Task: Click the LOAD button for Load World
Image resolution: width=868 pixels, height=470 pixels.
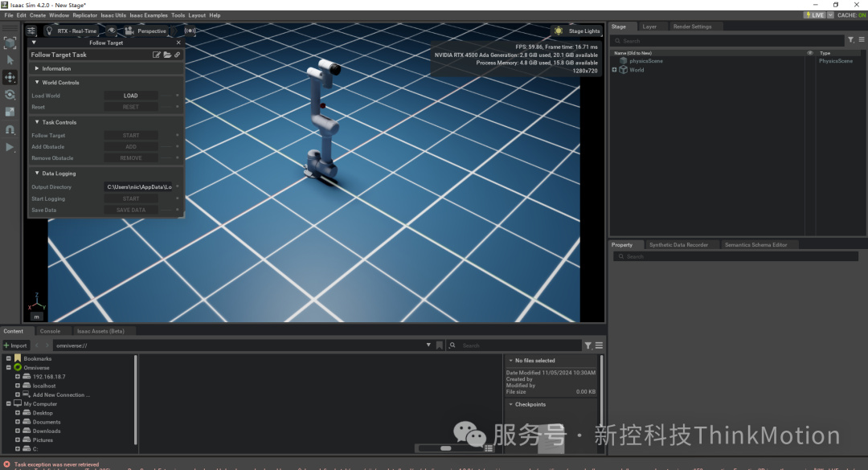Action: [x=130, y=96]
